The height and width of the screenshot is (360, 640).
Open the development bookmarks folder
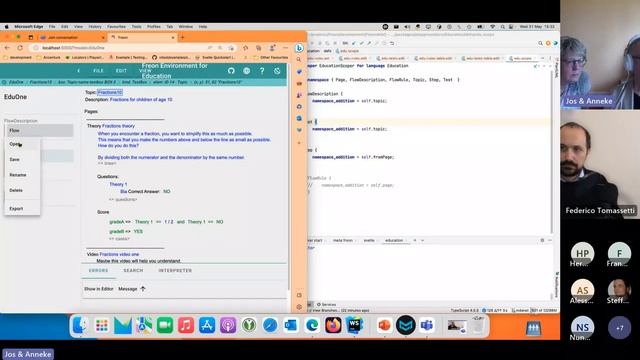coord(17,58)
